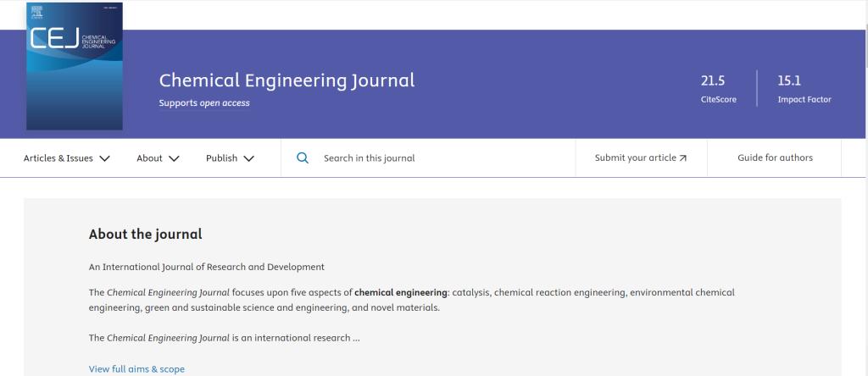868x376 pixels.
Task: Follow the View full aims & scope link
Action: click(x=136, y=369)
